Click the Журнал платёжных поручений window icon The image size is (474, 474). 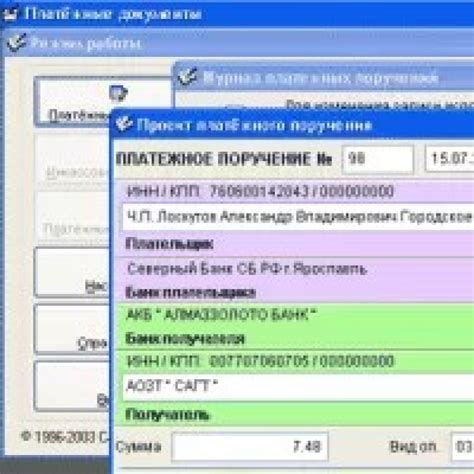tap(188, 77)
